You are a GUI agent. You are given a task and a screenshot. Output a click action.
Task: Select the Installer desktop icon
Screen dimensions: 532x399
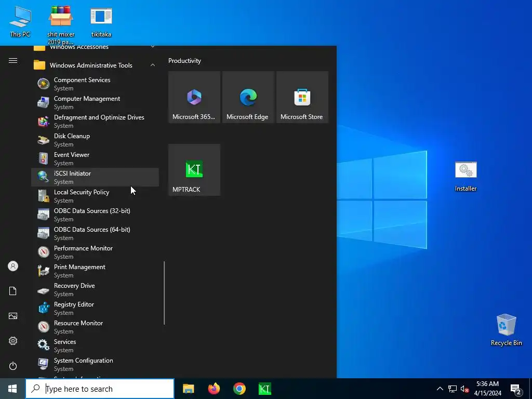466,177
